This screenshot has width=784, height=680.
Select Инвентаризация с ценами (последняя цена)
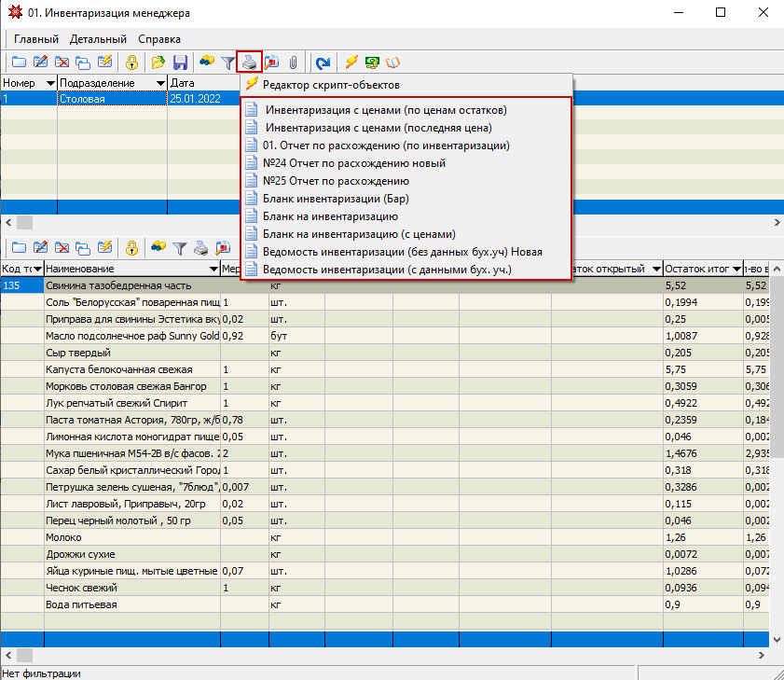click(x=406, y=128)
